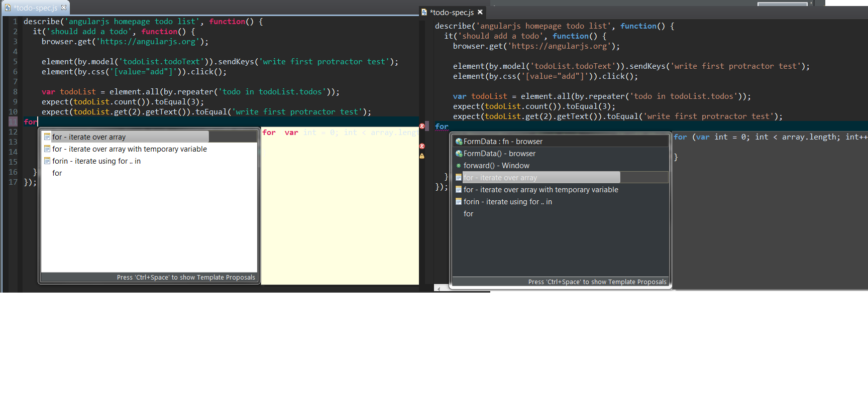868x398 pixels.
Task: Choose 'FormData() - browser' proposal
Action: pos(499,154)
